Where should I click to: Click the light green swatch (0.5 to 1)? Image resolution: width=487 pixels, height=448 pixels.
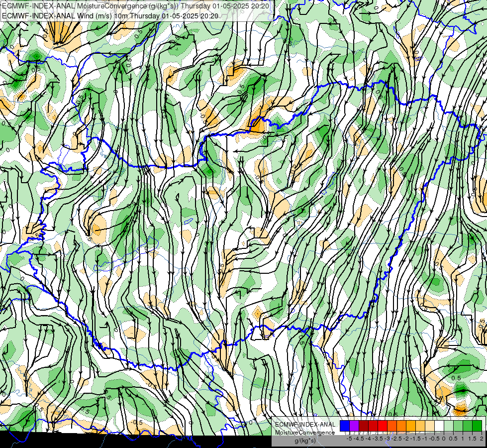458,426
